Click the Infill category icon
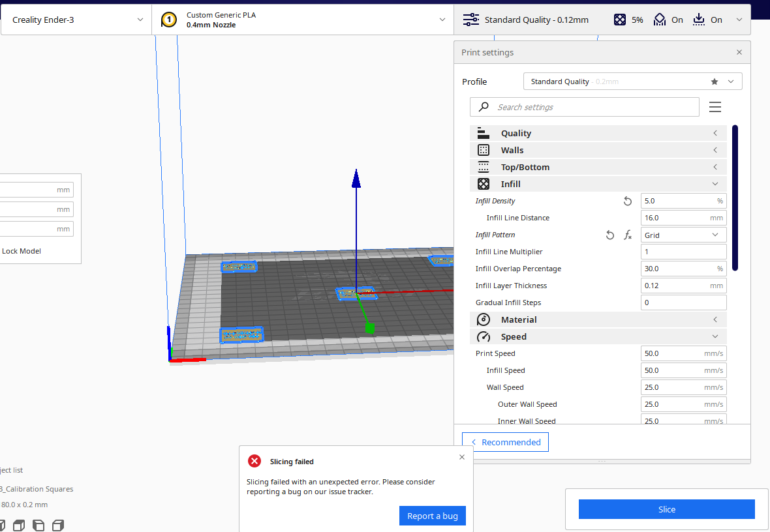770x532 pixels. (484, 184)
